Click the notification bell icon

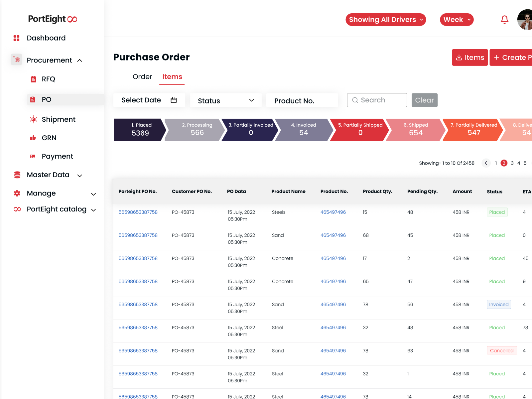pos(504,19)
